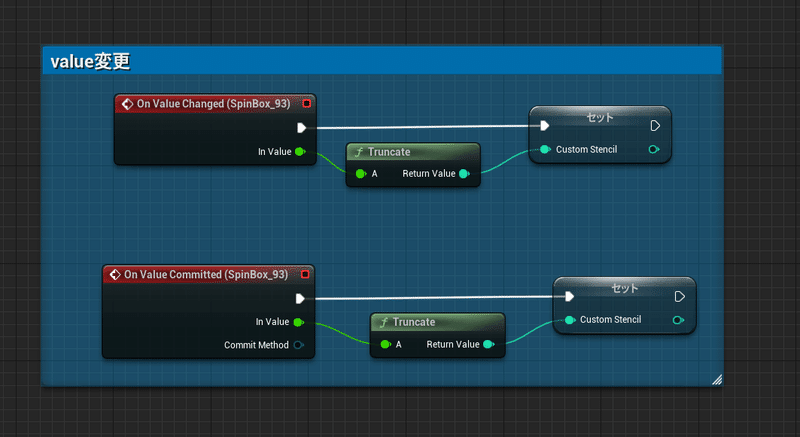Click In Value pin on On Value Changed
Screen dimensions: 800x437
300,151
